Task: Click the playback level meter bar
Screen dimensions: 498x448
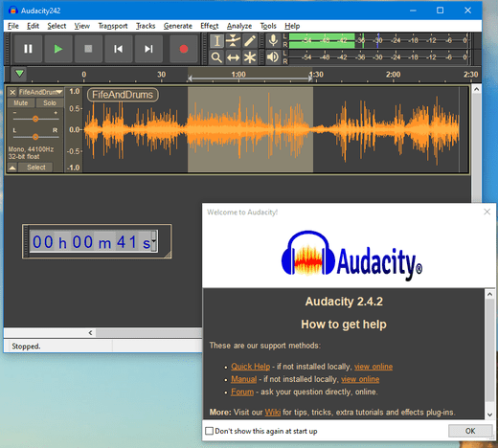Action: (x=379, y=57)
